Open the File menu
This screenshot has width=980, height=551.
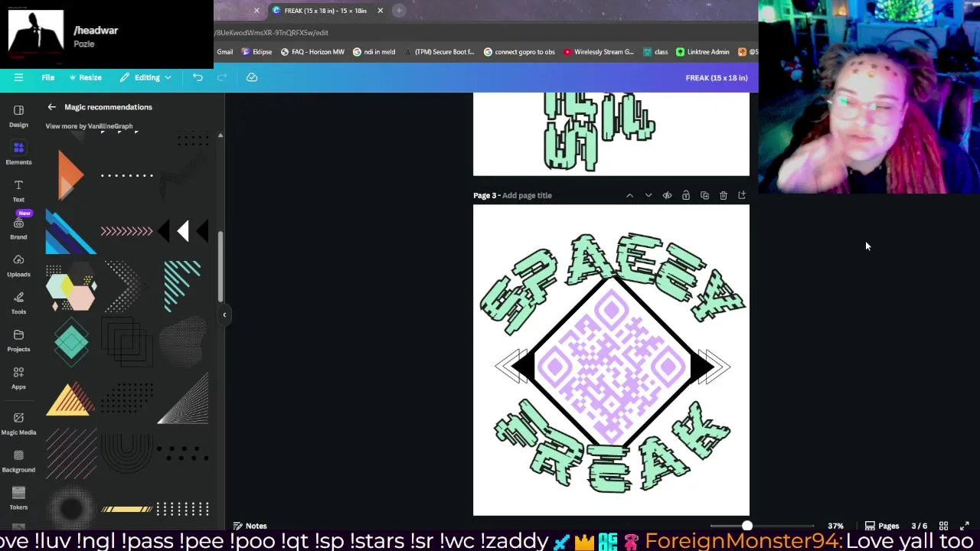47,77
